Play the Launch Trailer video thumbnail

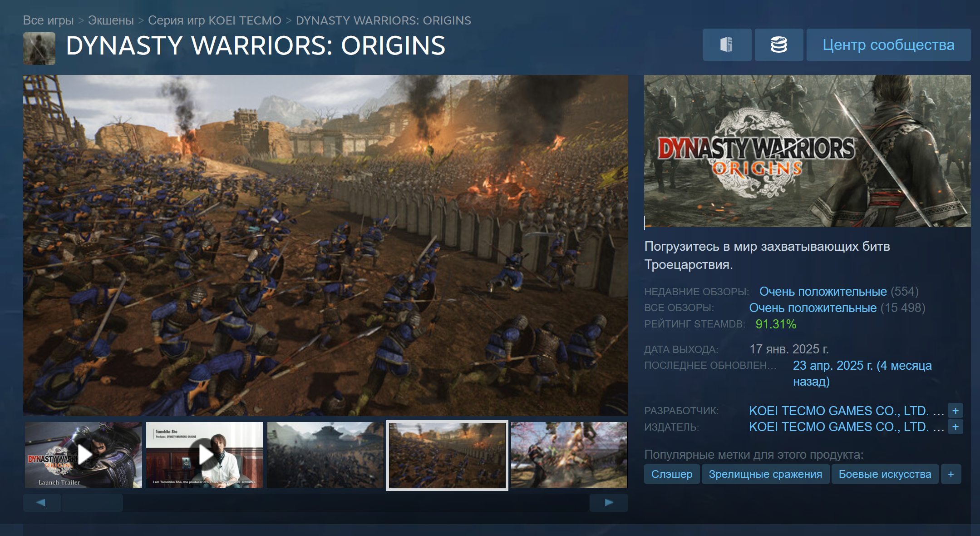(x=84, y=455)
